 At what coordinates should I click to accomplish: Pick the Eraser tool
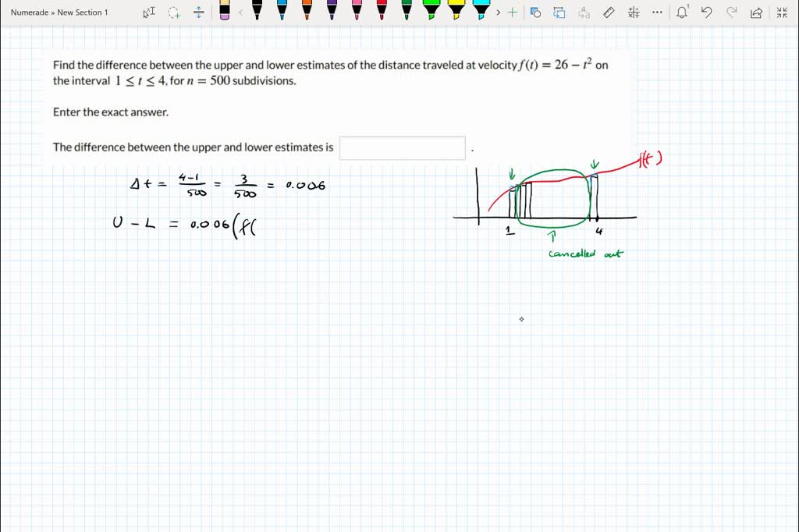point(224,12)
